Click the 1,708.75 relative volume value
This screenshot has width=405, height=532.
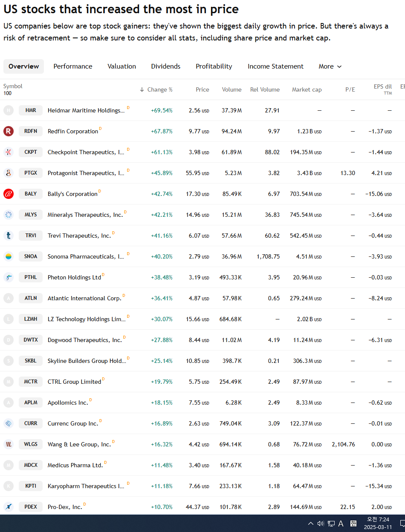268,256
